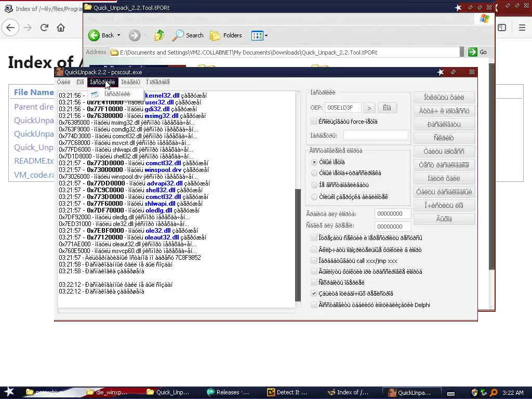
Task: Click the Explorer window vertical scrollbar
Action: pos(491,166)
